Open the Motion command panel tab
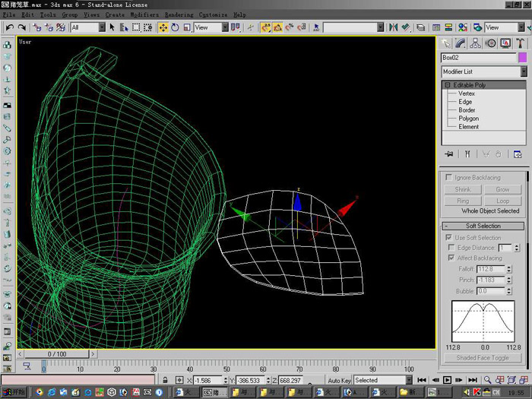 coord(490,43)
